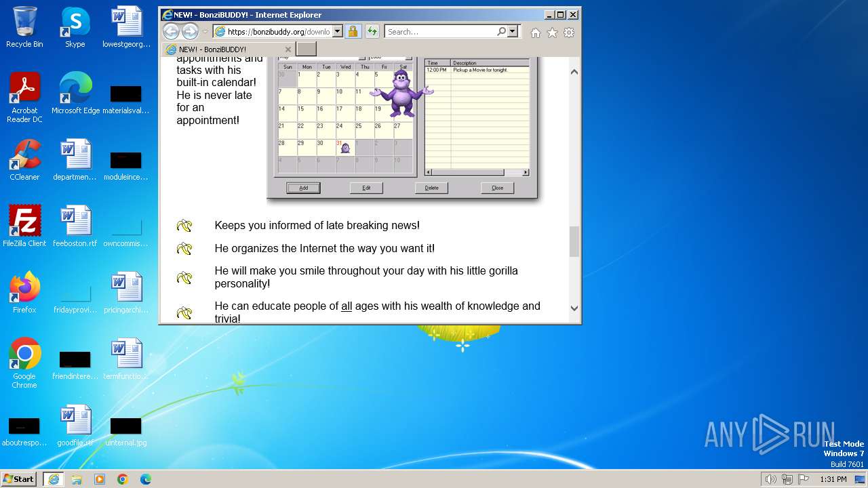This screenshot has height=488, width=868.
Task: Open the recent pages dropdown arrow
Action: pos(205,31)
